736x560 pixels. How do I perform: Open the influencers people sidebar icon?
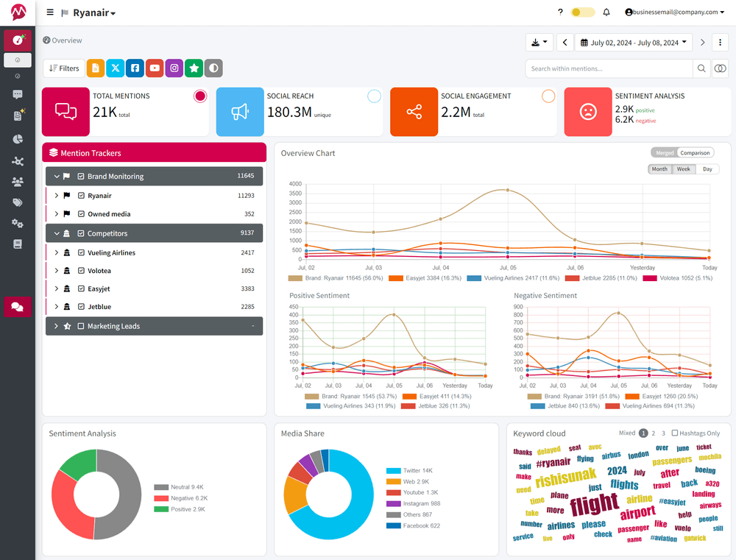click(18, 182)
